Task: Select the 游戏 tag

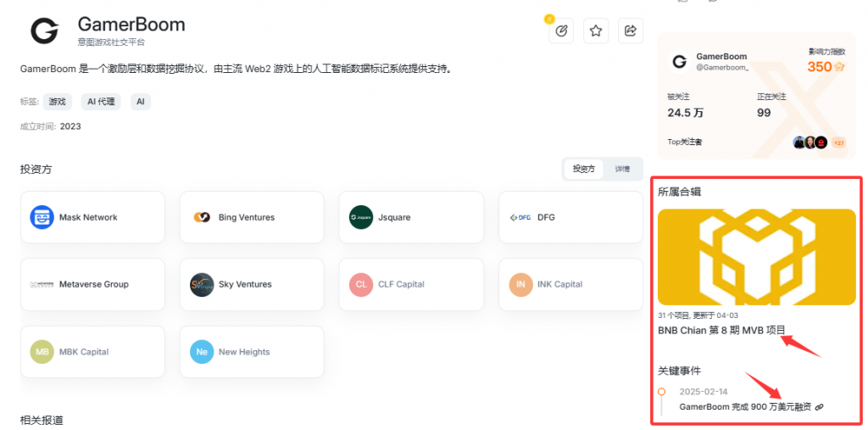Action: click(57, 102)
